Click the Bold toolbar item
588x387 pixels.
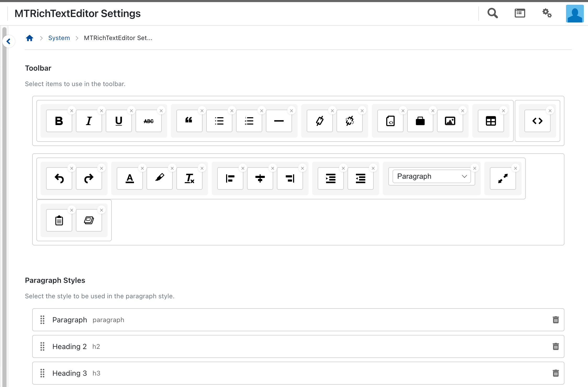59,121
